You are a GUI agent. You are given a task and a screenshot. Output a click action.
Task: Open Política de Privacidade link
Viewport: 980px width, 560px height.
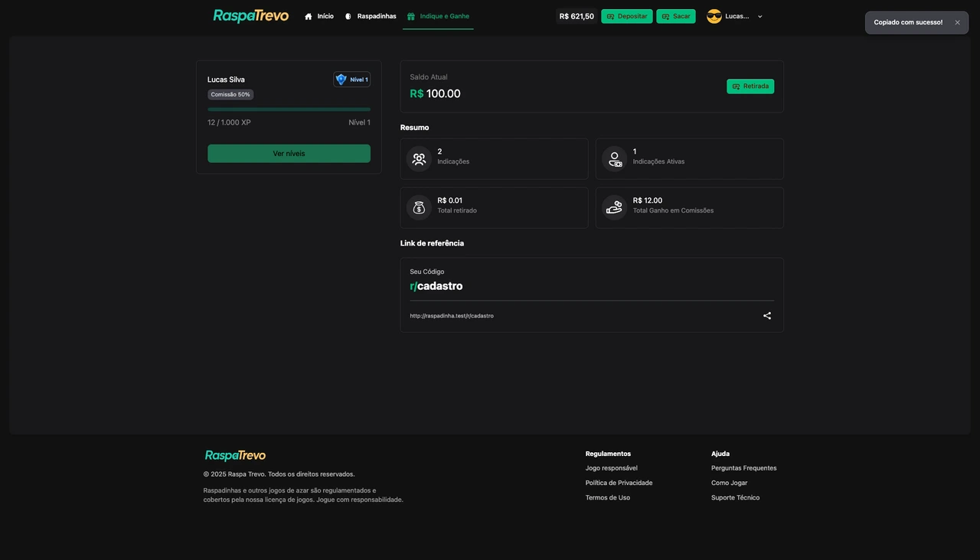[x=619, y=482]
